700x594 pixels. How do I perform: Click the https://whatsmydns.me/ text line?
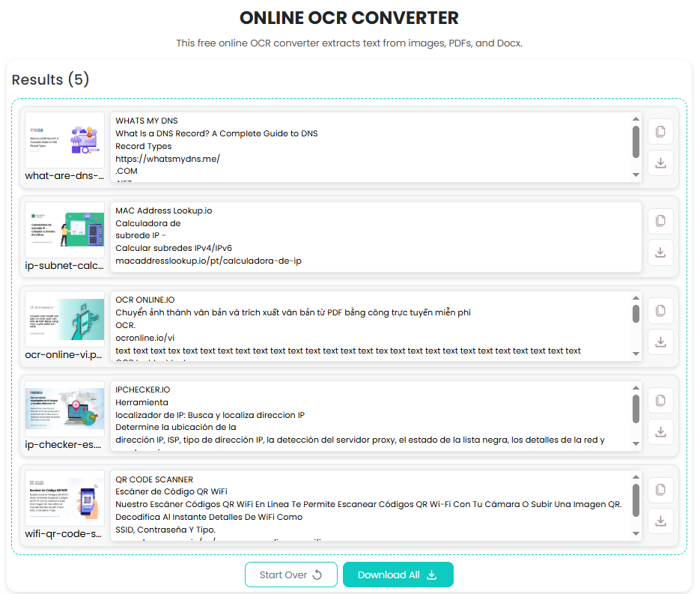pos(168,159)
